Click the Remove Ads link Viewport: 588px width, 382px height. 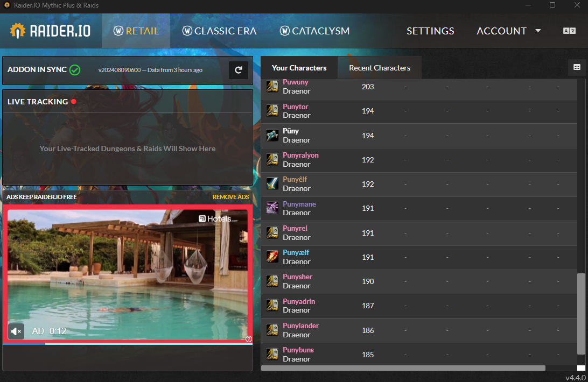tap(230, 197)
